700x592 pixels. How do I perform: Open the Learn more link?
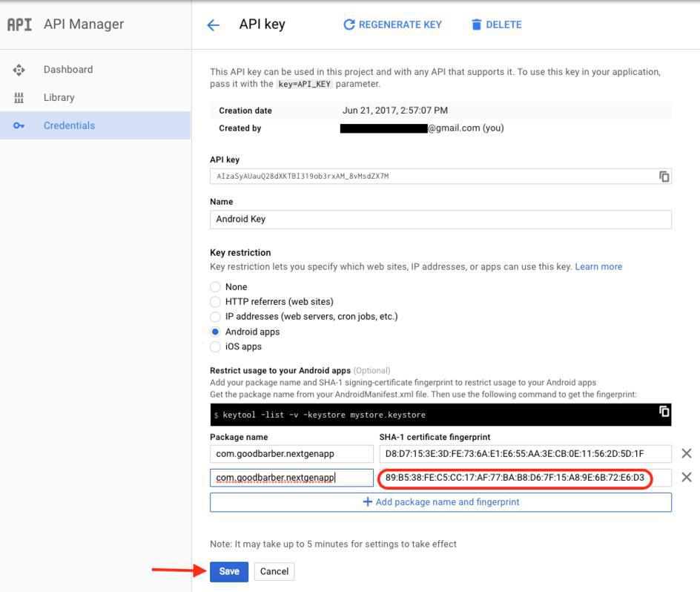point(598,267)
